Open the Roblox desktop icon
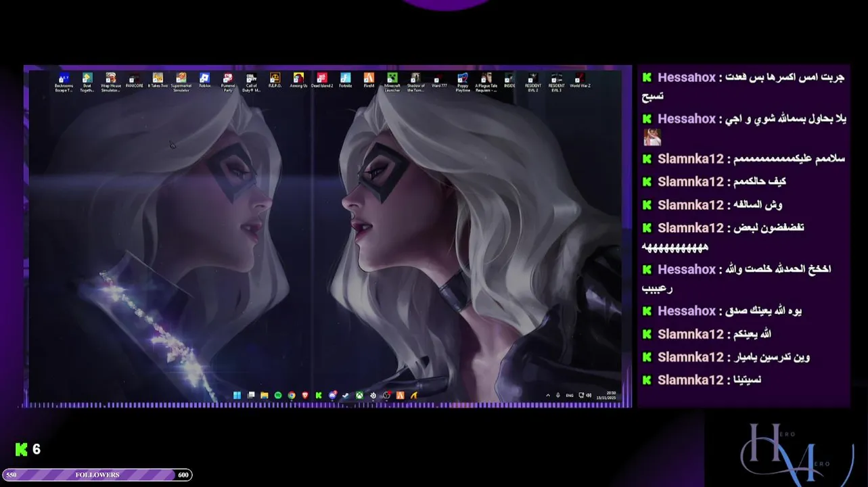Image resolution: width=868 pixels, height=487 pixels. [205, 81]
